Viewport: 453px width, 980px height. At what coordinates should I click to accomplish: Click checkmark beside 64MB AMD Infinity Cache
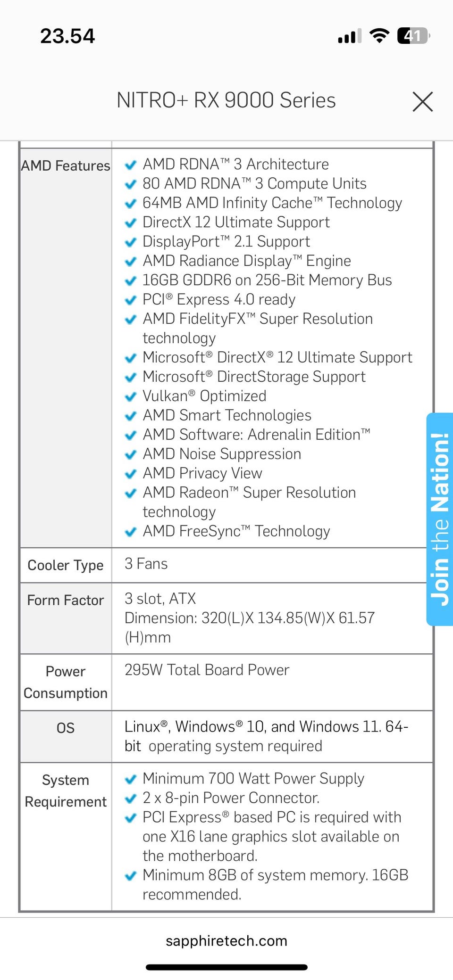[130, 204]
